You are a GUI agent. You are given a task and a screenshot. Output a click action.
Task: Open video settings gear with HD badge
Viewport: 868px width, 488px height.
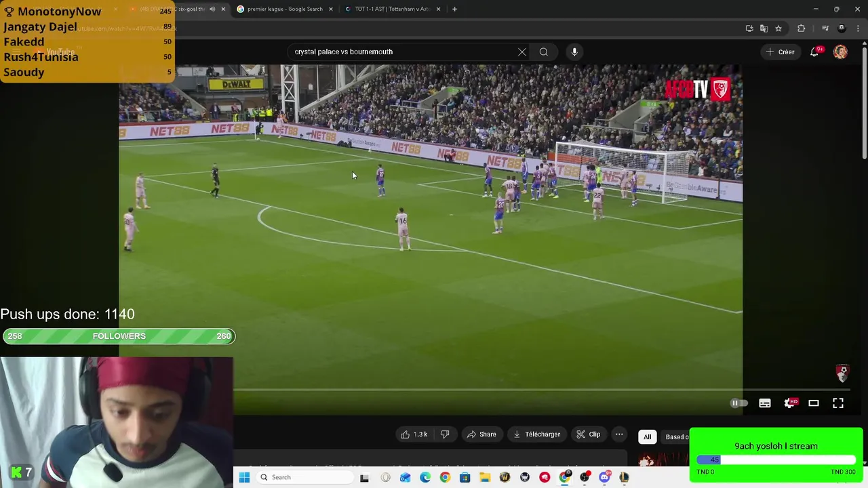pyautogui.click(x=790, y=403)
